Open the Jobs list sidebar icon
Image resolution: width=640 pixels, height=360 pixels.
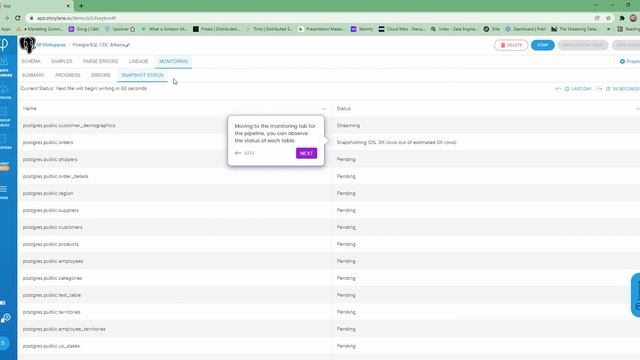(x=4, y=192)
